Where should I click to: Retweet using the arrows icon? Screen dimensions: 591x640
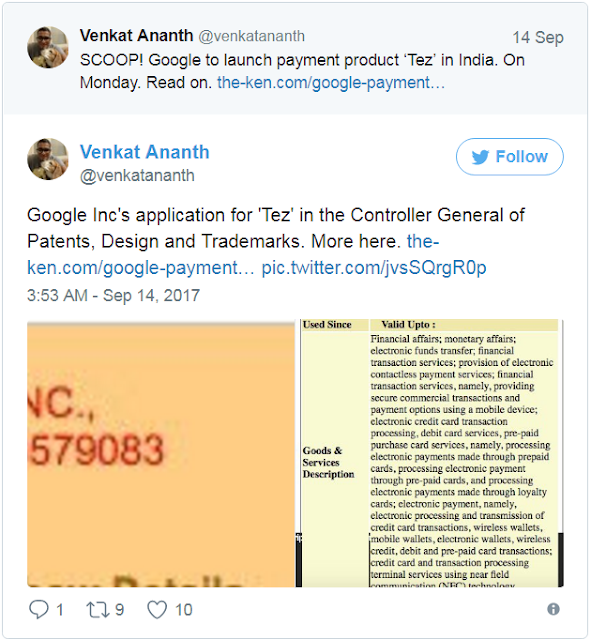[98, 609]
